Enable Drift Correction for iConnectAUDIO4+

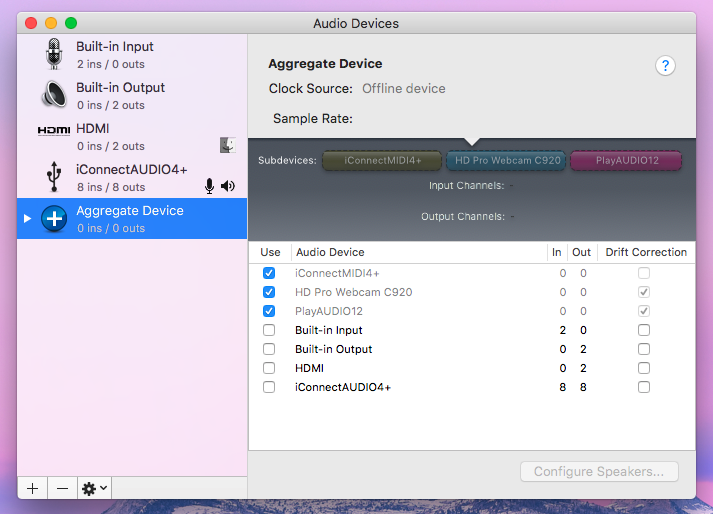[x=644, y=387]
